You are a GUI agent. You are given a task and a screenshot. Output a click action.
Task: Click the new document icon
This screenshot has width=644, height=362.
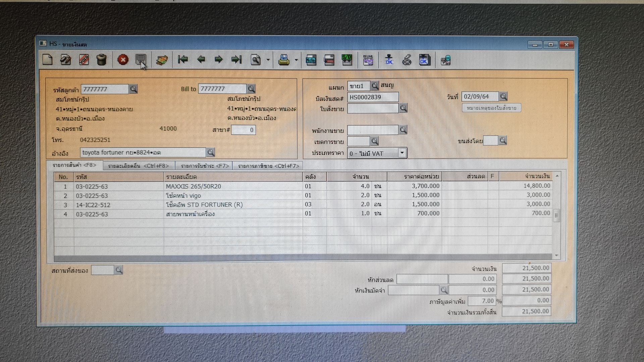click(x=48, y=60)
